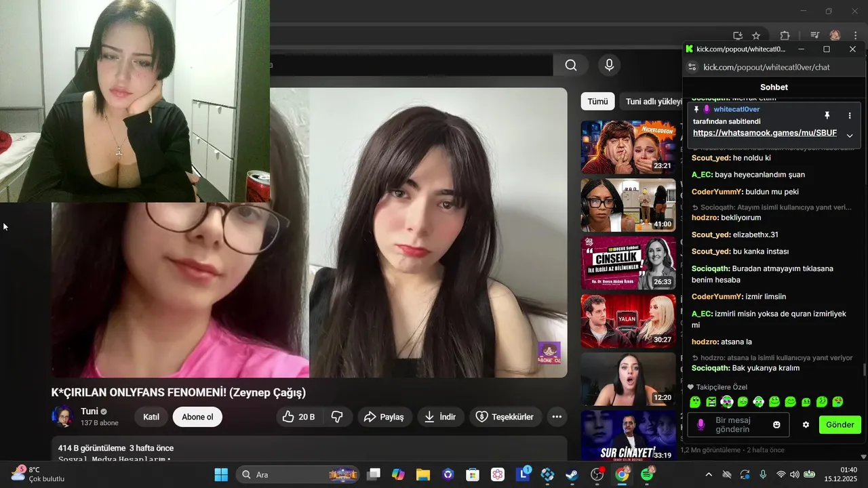The height and width of the screenshot is (488, 868).
Task: Open suggested video lasting 23:21
Action: point(628,147)
